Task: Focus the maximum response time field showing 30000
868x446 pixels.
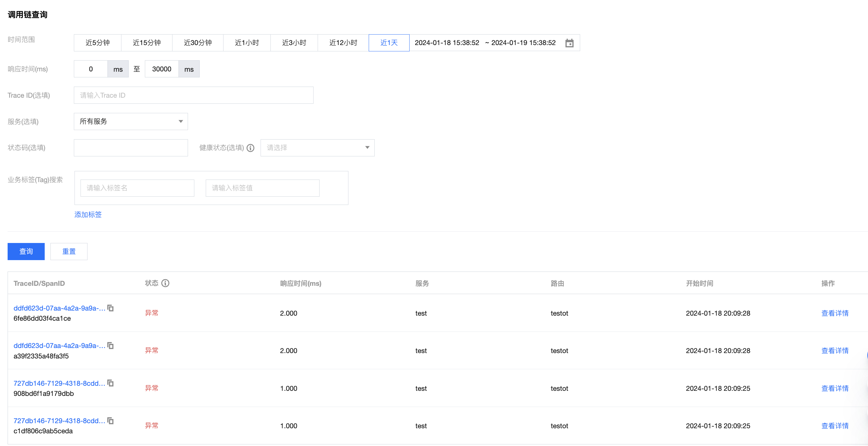Action: click(162, 69)
